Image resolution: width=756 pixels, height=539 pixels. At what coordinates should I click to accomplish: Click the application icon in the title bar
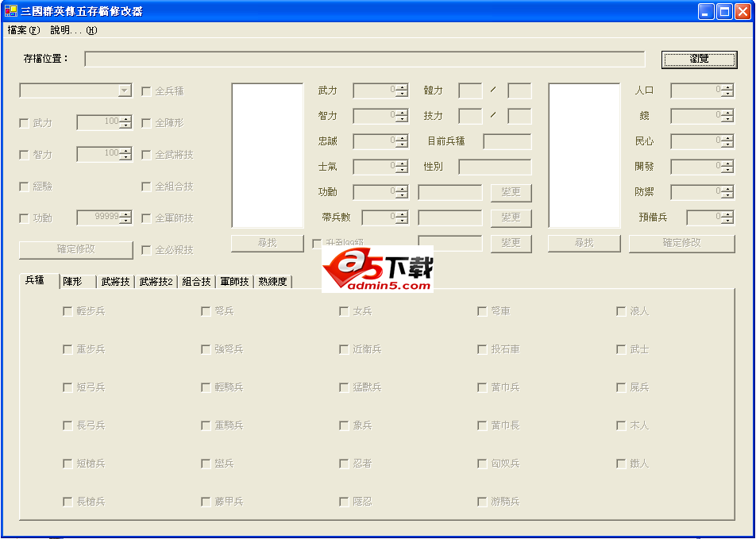[x=10, y=11]
